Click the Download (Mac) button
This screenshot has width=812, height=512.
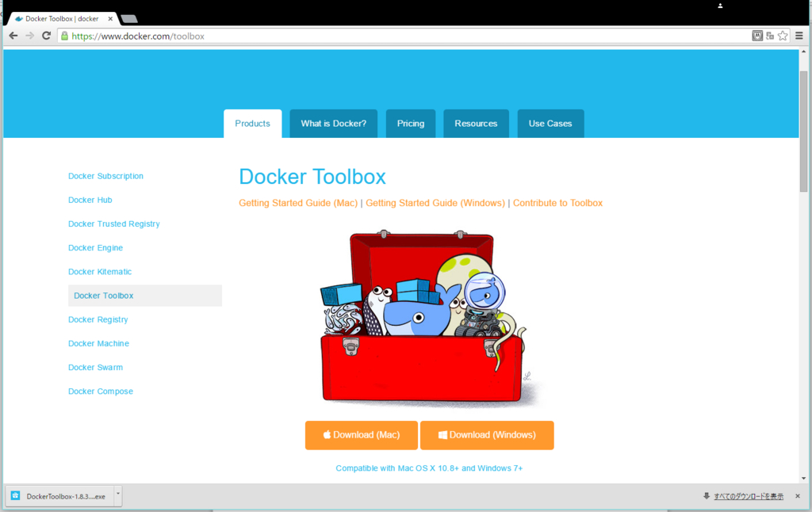(x=362, y=435)
